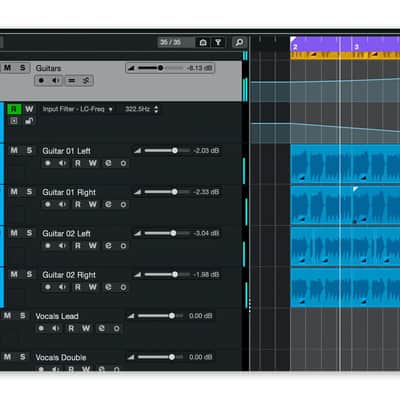Screen dimensions: 400x400
Task: Lock the Input Filter automation lane
Action: click(x=29, y=121)
